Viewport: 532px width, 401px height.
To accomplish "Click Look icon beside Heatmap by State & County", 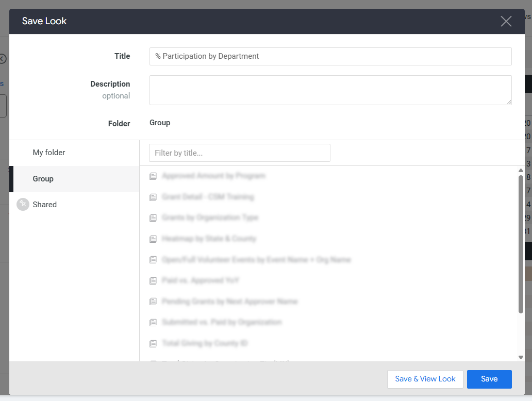I will pos(153,239).
